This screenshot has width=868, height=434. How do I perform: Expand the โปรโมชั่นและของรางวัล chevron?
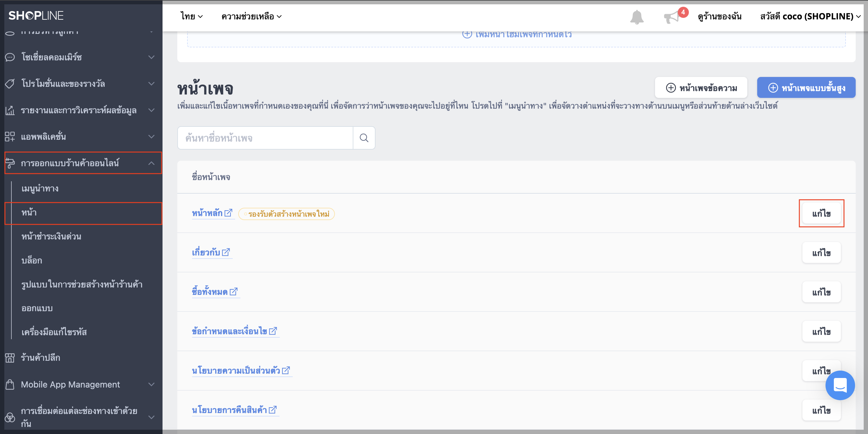(152, 83)
